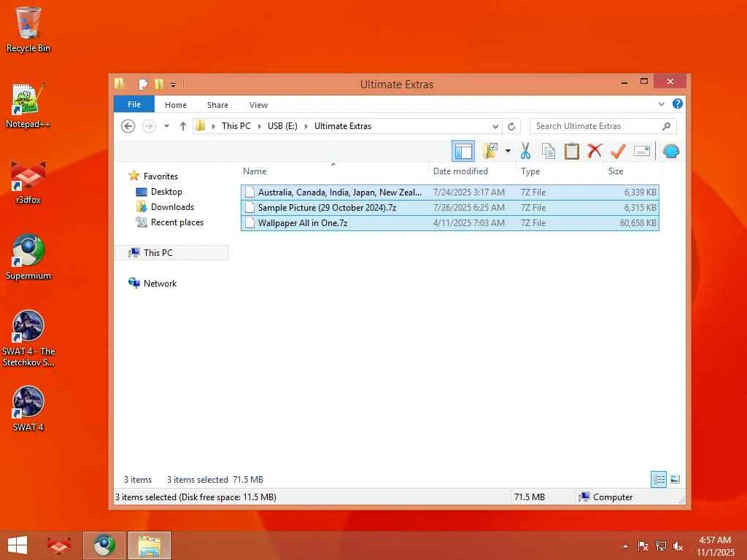Select Favorites in the navigation pane
Image resolution: width=747 pixels, height=560 pixels.
pyautogui.click(x=160, y=176)
